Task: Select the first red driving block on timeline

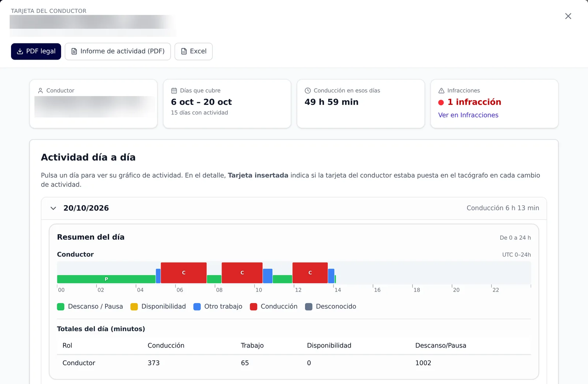Action: (184, 273)
